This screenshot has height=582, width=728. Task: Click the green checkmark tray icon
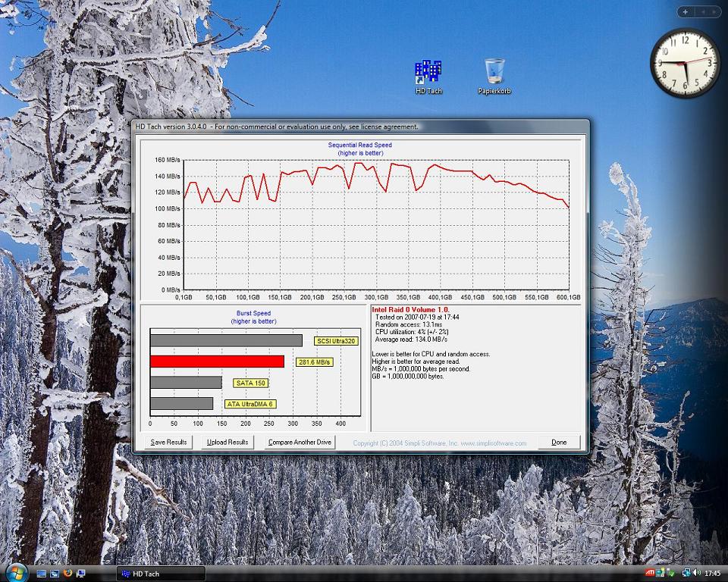point(672,574)
